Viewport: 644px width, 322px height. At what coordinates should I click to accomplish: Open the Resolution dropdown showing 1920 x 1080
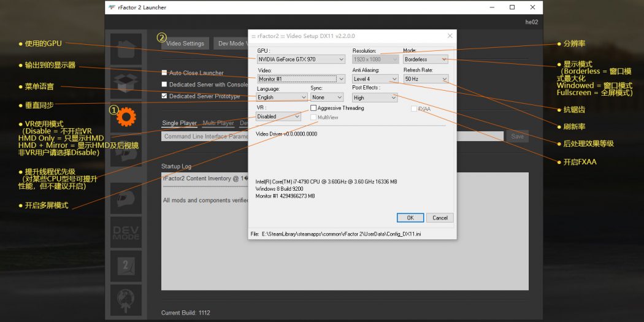(x=375, y=59)
